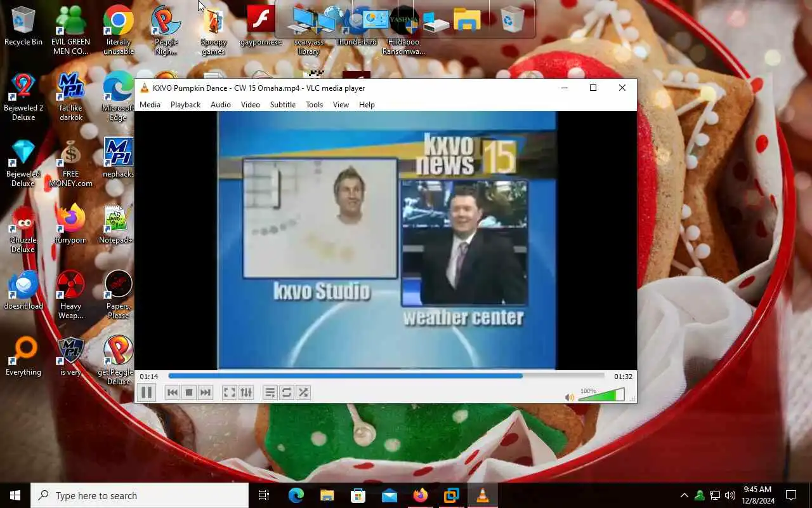Select the 'is very' MPI shield shortcut

[x=70, y=357]
